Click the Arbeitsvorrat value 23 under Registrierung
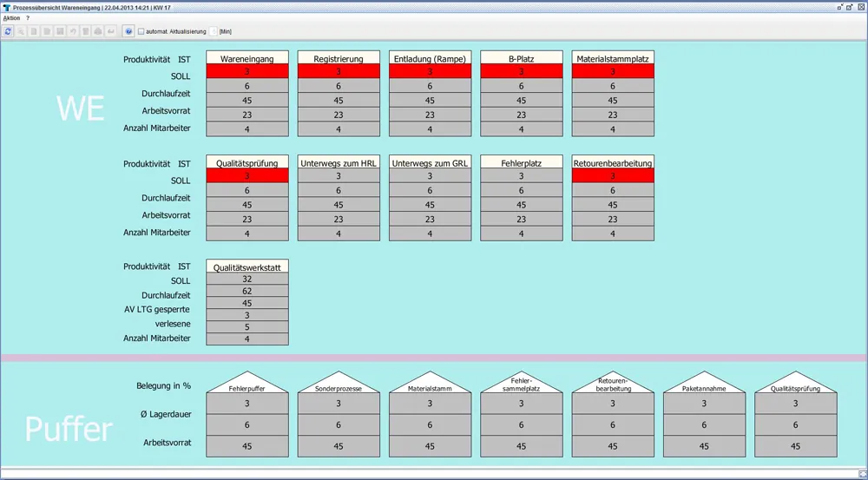The height and width of the screenshot is (480, 868). coord(339,115)
